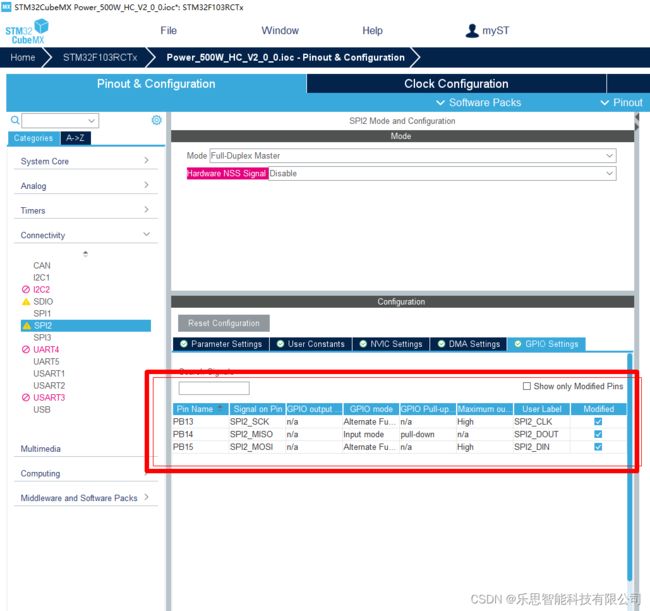This screenshot has height=611, width=650.
Task: Open the categories settings gear icon
Action: [156, 120]
